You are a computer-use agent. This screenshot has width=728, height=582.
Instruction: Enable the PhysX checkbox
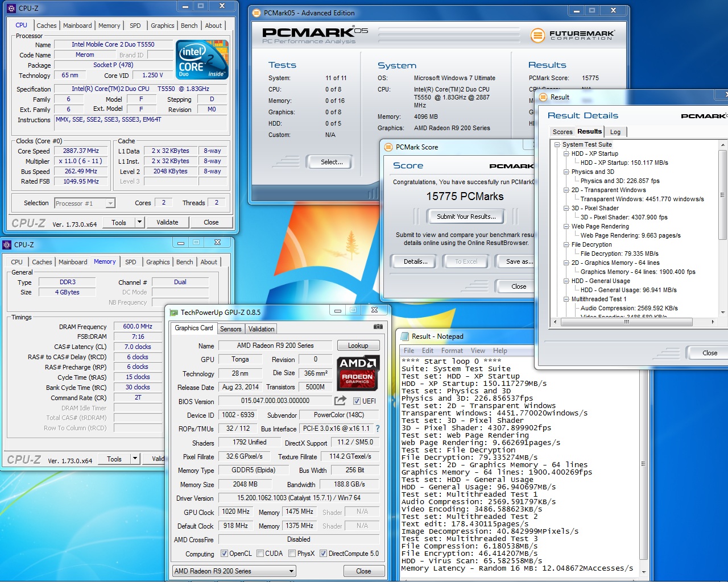[x=292, y=554]
